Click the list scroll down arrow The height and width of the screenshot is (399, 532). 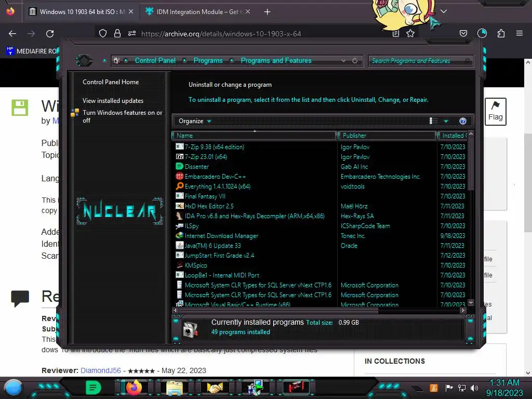point(471,303)
